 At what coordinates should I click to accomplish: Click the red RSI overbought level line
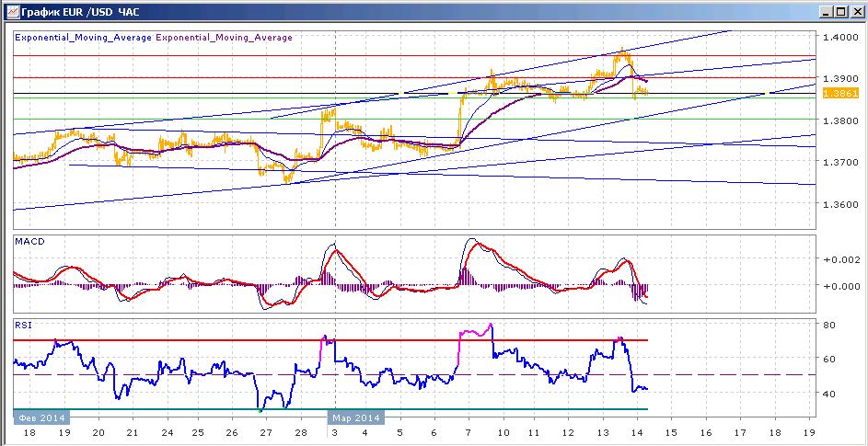click(330, 339)
